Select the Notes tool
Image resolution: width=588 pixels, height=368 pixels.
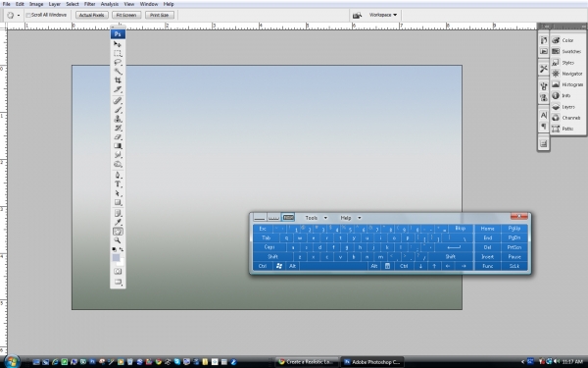point(118,213)
